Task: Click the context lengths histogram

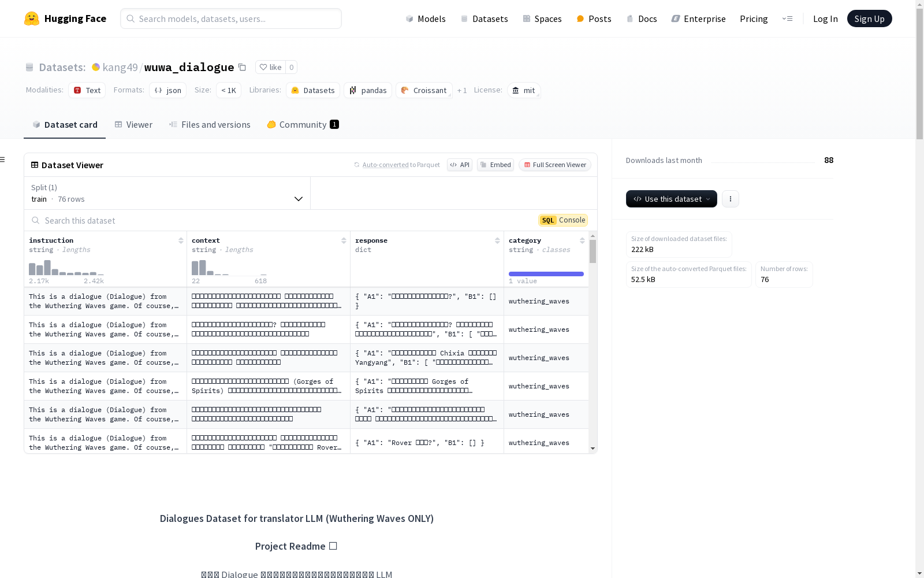Action: pos(229,267)
